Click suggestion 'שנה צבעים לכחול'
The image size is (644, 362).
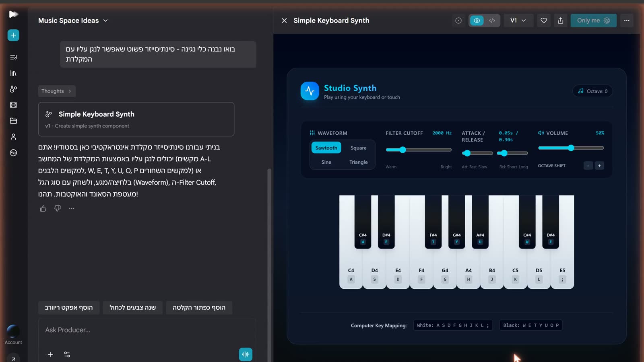pos(132,308)
